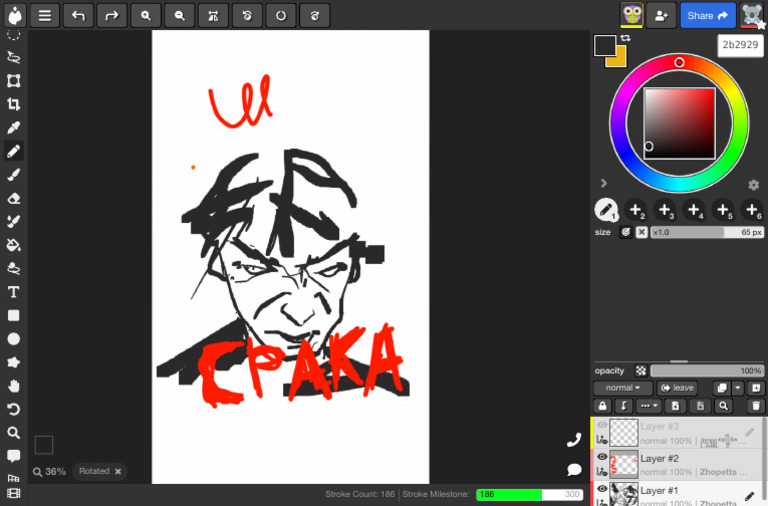
Task: Reset the view rotation
Action: point(281,16)
